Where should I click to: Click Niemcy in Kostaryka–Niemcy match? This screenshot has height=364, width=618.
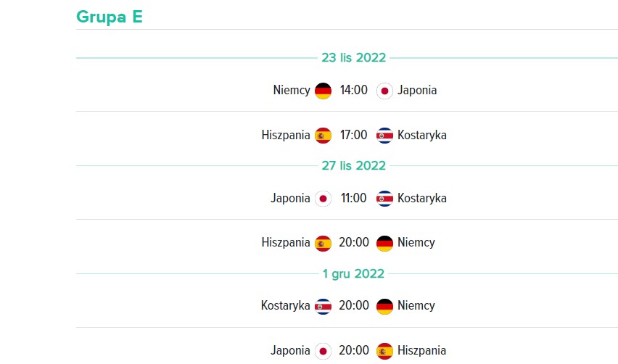point(416,306)
